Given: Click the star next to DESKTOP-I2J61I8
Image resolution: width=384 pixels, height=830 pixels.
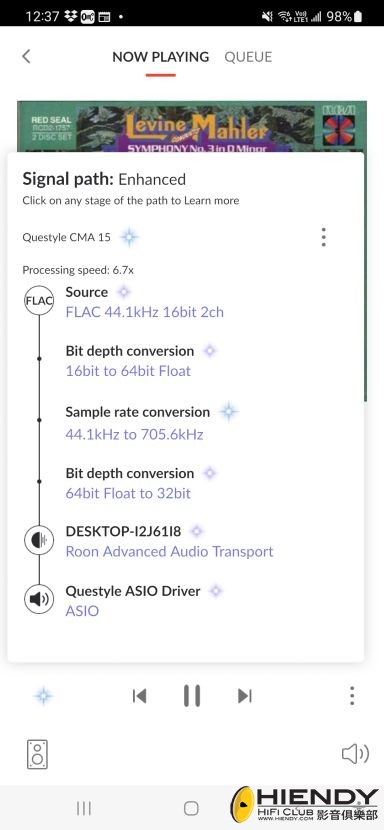Looking at the screenshot, I should (x=197, y=531).
